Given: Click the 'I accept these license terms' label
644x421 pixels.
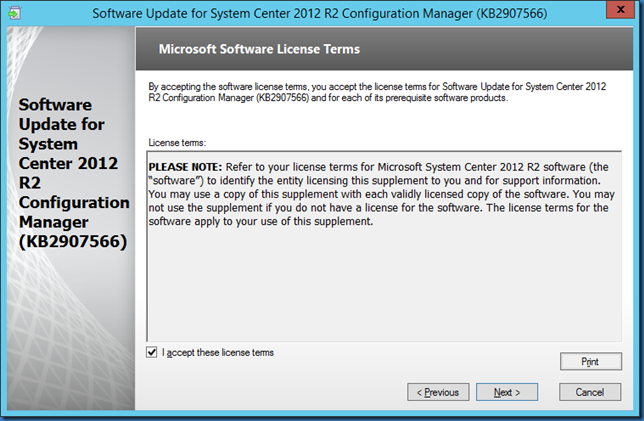Looking at the screenshot, I should [x=218, y=352].
